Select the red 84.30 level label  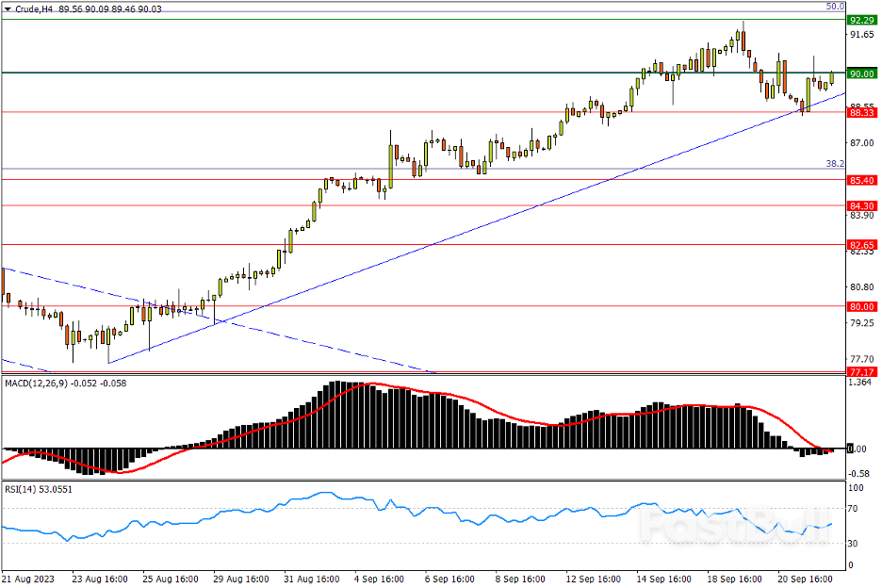(x=861, y=205)
